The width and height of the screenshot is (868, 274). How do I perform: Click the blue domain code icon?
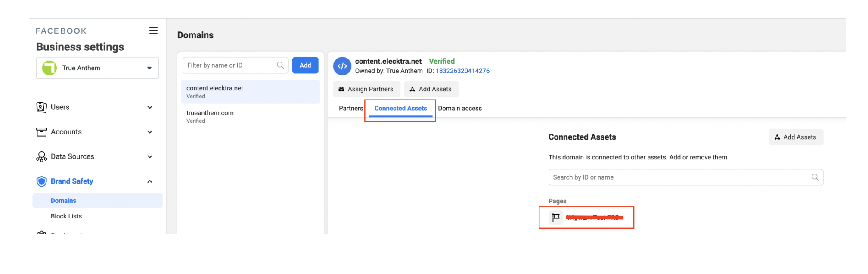[342, 66]
